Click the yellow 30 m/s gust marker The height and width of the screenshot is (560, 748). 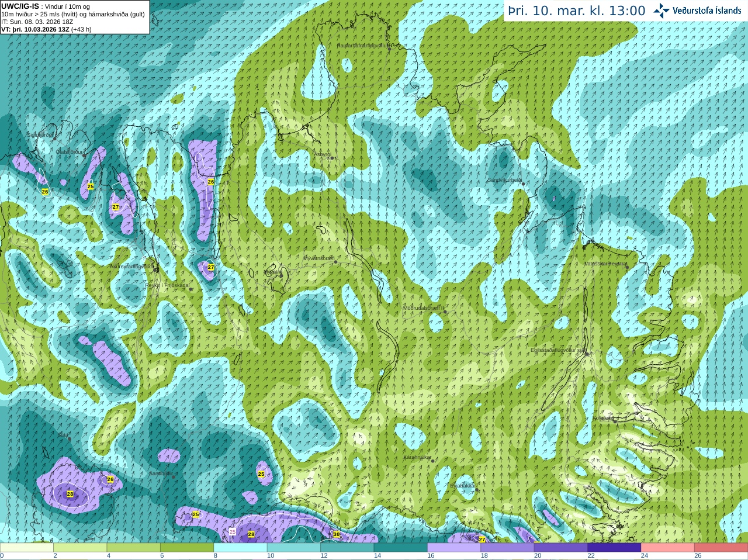pos(337,534)
